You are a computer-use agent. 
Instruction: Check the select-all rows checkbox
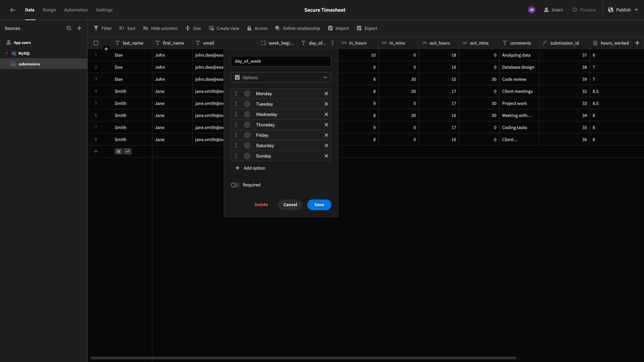[x=96, y=43]
